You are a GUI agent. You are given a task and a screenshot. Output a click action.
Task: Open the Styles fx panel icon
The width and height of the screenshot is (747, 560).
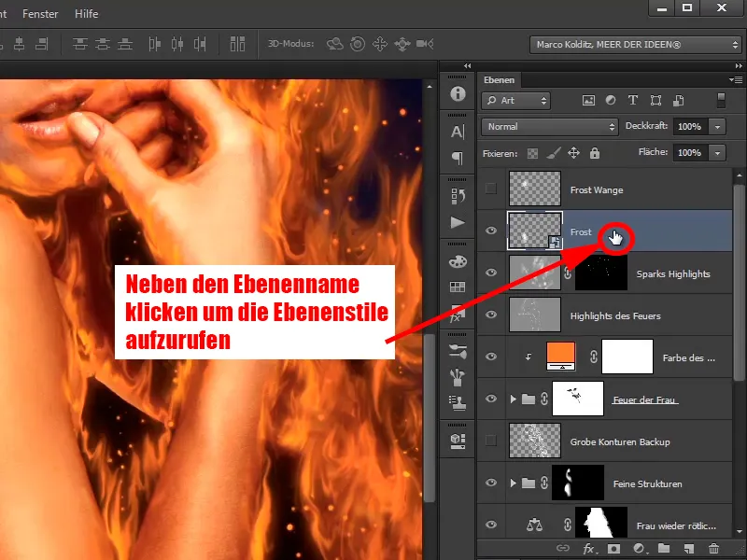click(458, 314)
